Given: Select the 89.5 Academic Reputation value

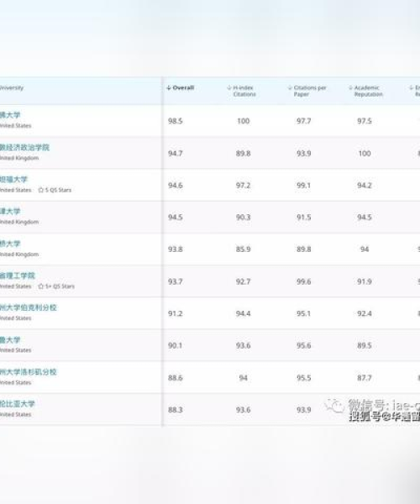Looking at the screenshot, I should [x=365, y=345].
